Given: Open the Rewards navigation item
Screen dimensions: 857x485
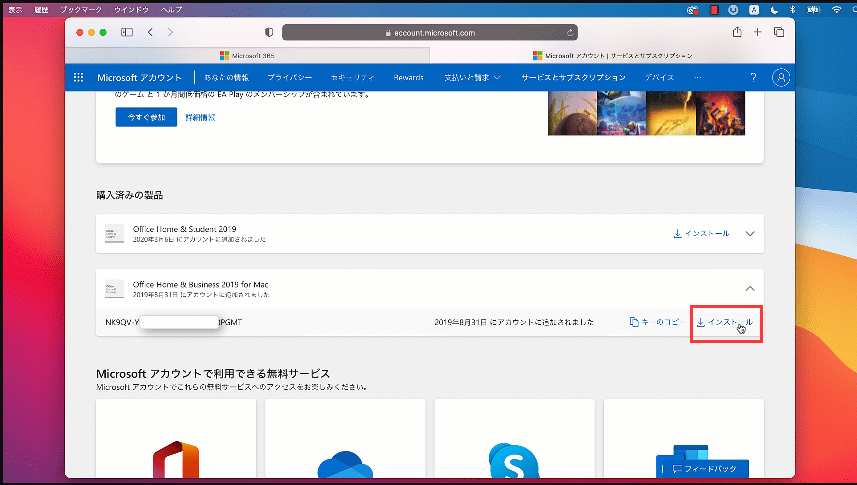Looking at the screenshot, I should click(x=408, y=78).
